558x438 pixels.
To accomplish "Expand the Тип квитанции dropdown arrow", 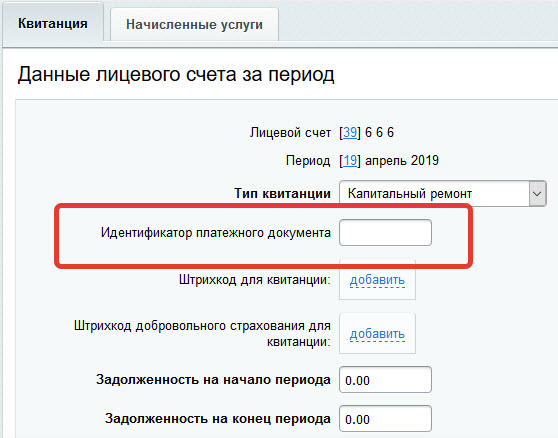I will (x=537, y=194).
